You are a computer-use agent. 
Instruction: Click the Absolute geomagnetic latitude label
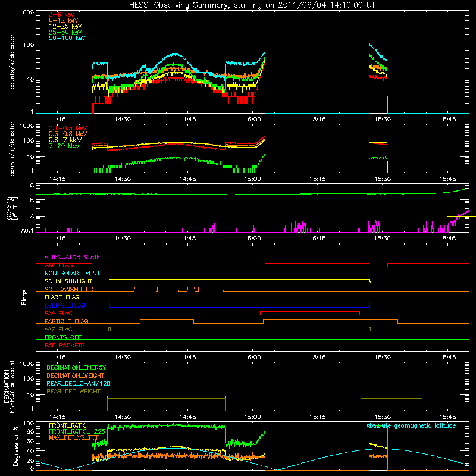411,426
